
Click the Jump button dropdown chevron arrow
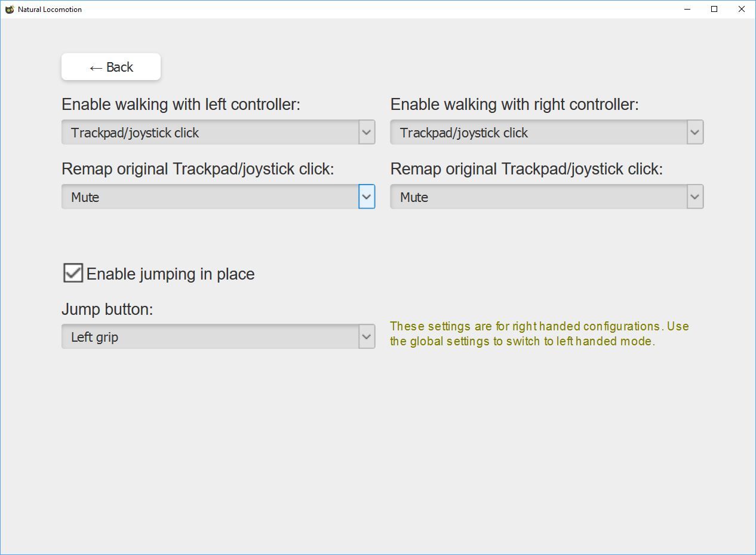click(x=367, y=336)
